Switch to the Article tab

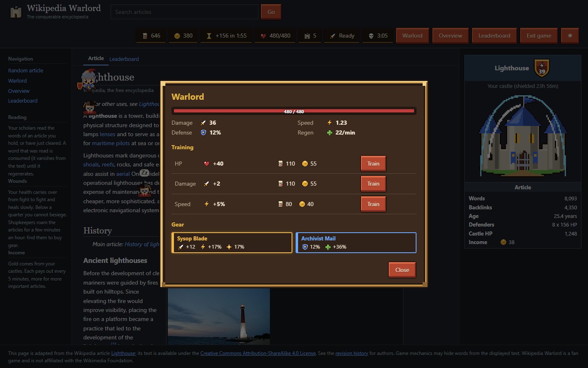(96, 58)
